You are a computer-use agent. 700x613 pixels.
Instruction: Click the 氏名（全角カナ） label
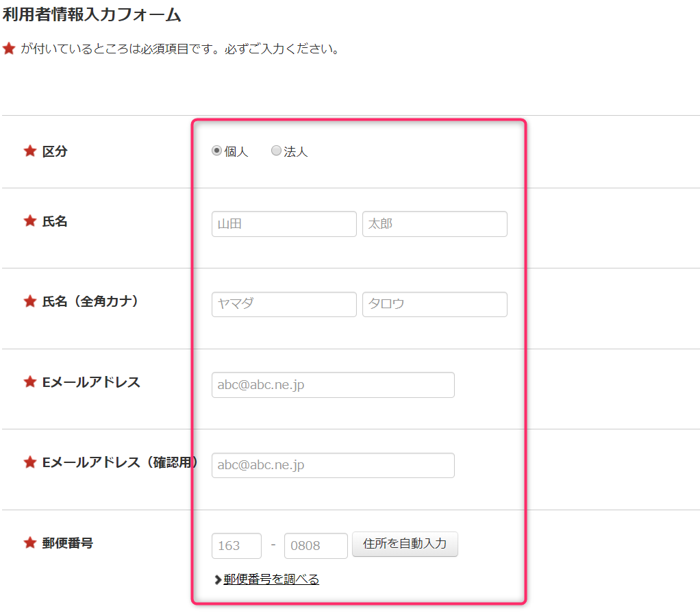(x=90, y=301)
